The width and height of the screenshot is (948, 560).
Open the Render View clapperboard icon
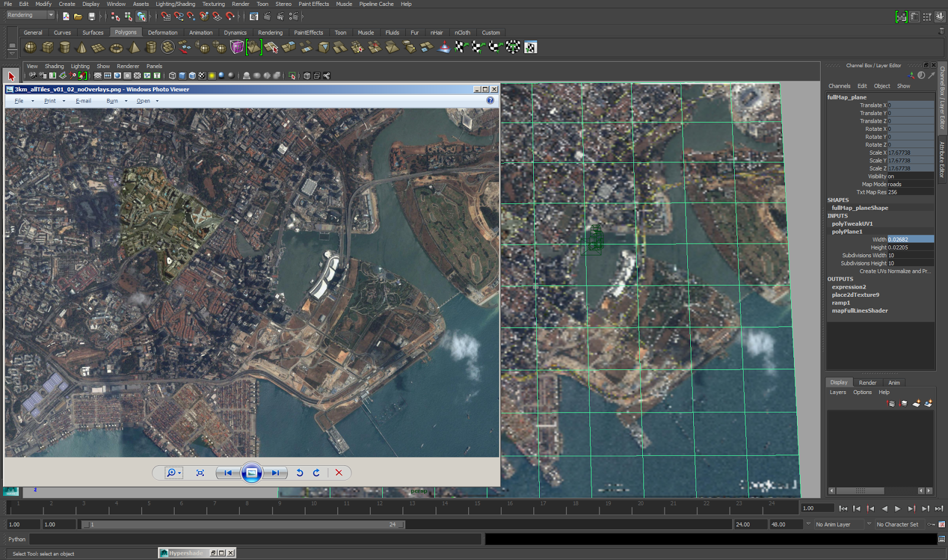254,17
